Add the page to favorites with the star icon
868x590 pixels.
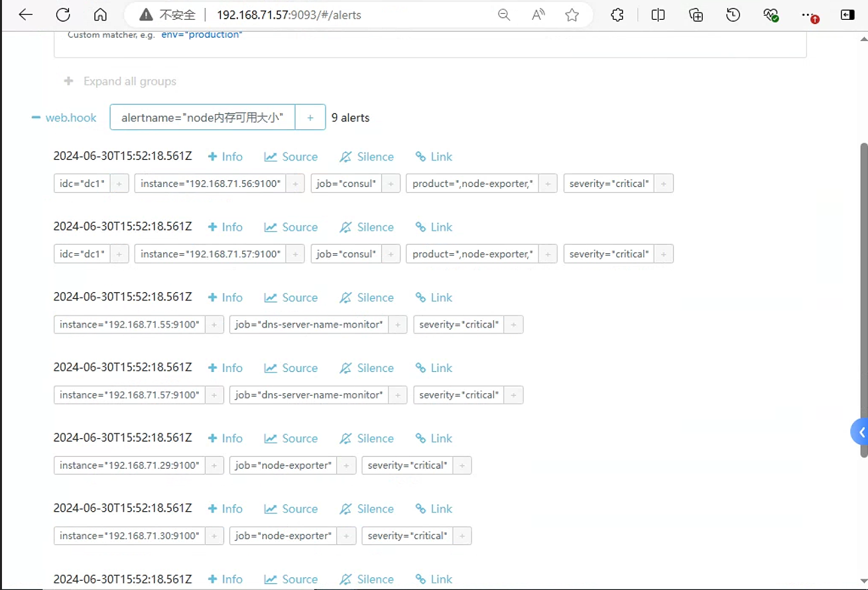click(x=572, y=15)
